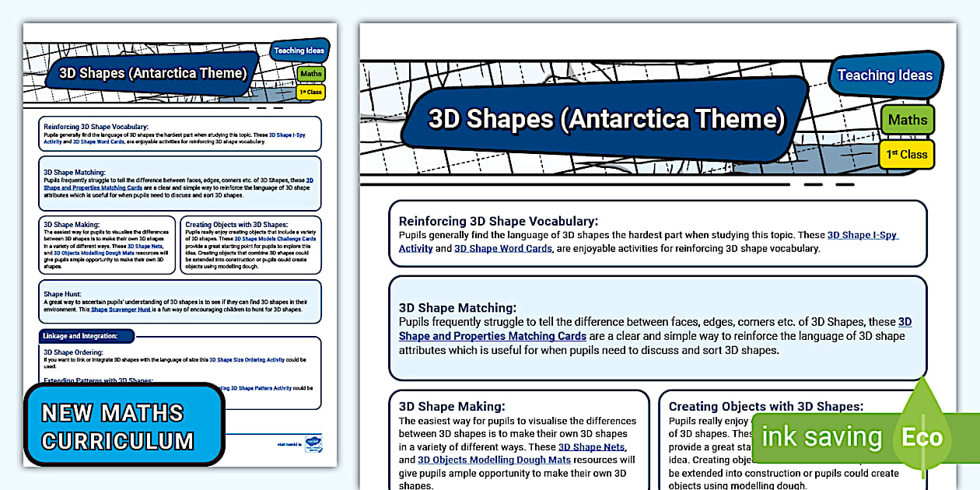Click the NEW MATHS CURRICULUM banner
The height and width of the screenshot is (490, 980).
point(124,424)
